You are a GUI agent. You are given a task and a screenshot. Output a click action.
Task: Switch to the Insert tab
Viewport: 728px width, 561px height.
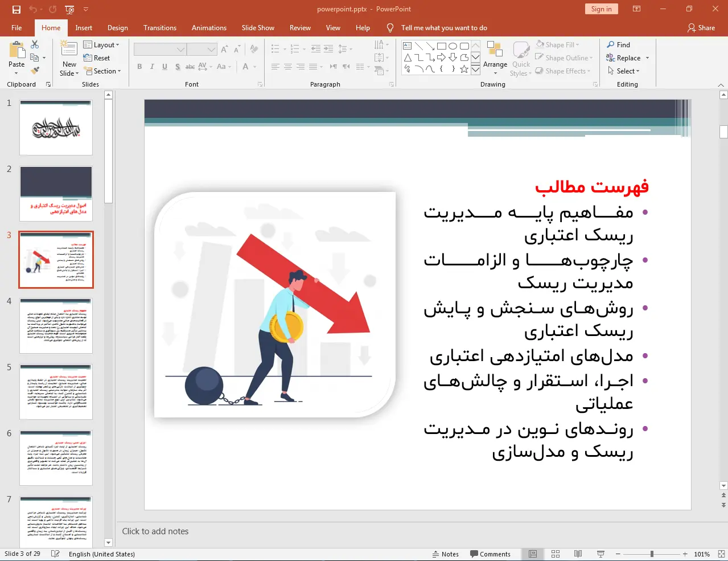[84, 28]
